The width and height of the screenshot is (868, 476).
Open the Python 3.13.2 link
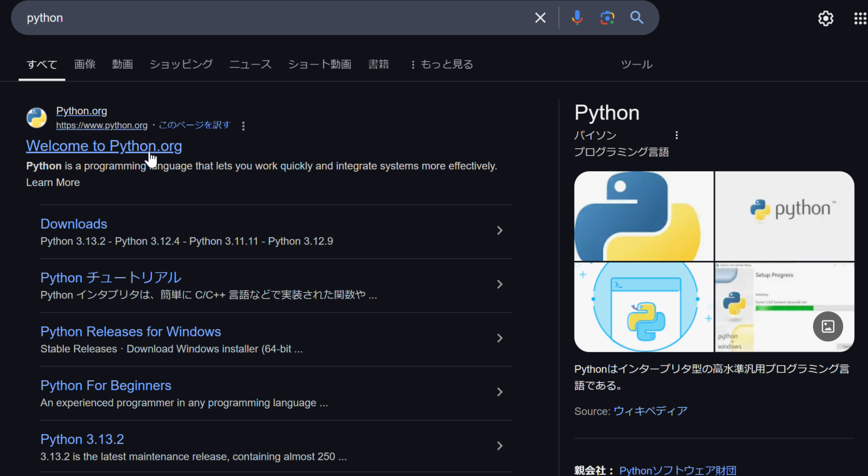(x=82, y=439)
